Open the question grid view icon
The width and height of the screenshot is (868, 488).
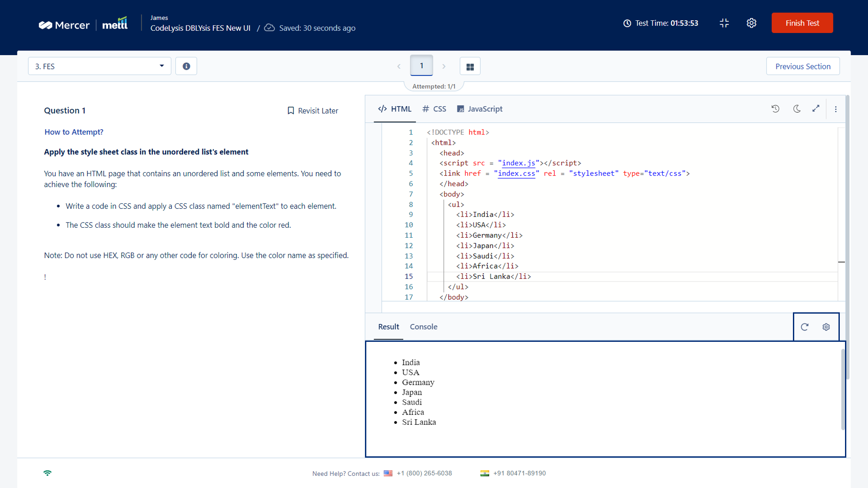tap(470, 66)
